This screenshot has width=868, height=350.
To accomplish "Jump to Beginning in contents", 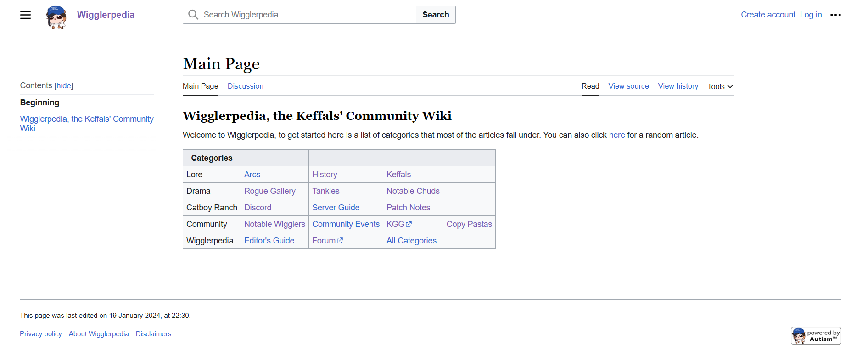I will 39,102.
